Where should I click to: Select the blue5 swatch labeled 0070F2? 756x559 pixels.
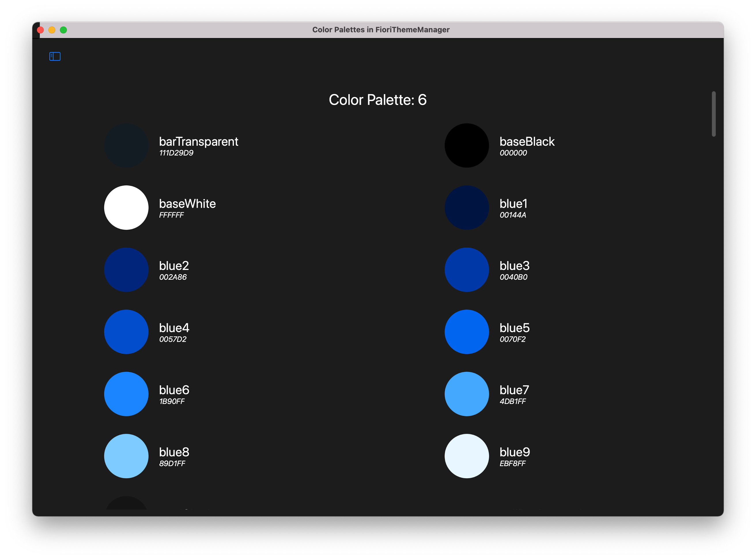[466, 332]
